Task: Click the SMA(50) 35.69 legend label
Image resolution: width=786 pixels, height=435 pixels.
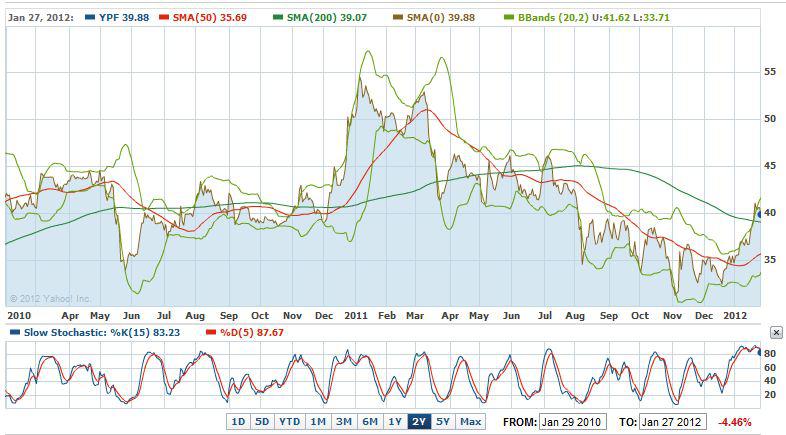Action: 210,18
